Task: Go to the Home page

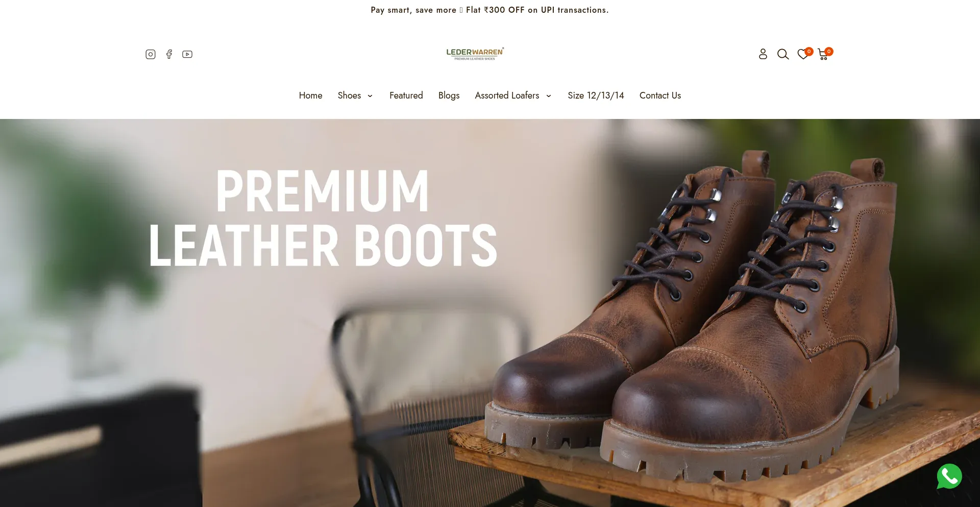Action: pos(310,95)
